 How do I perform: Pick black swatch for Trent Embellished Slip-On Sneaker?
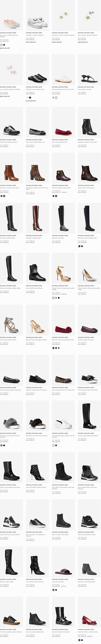tap(56, 445)
